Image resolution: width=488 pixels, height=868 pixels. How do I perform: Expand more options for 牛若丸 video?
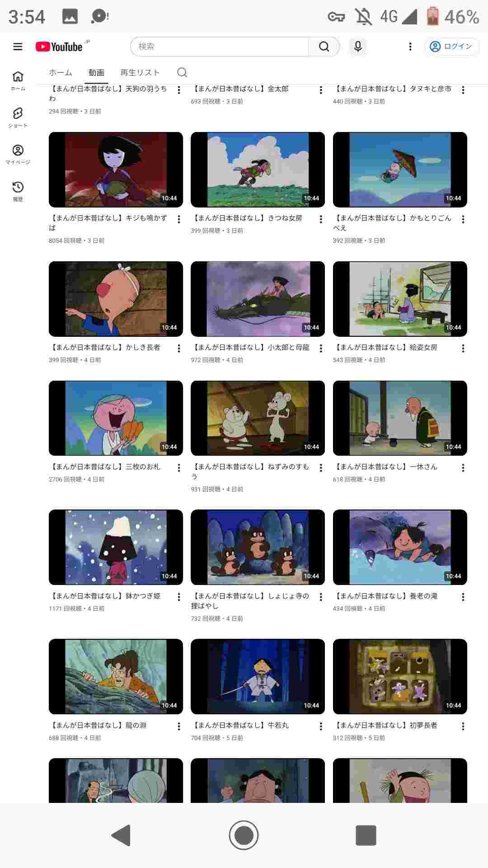pyautogui.click(x=321, y=726)
